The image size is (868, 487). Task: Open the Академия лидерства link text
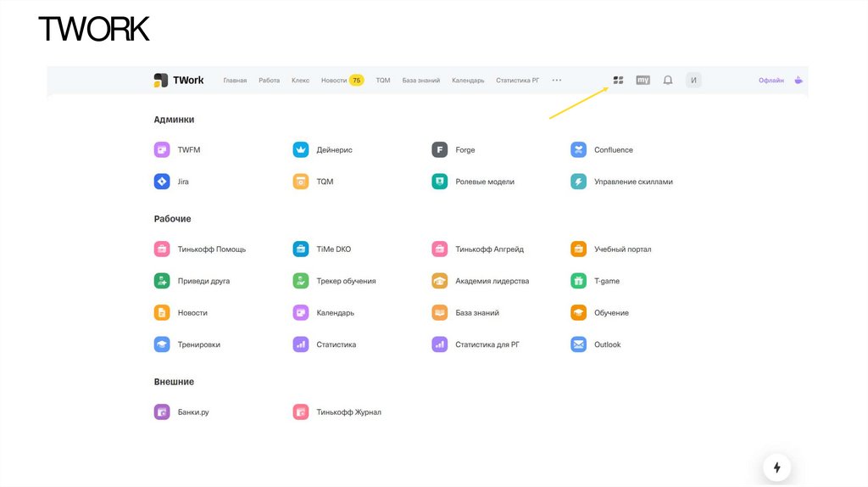(x=492, y=281)
